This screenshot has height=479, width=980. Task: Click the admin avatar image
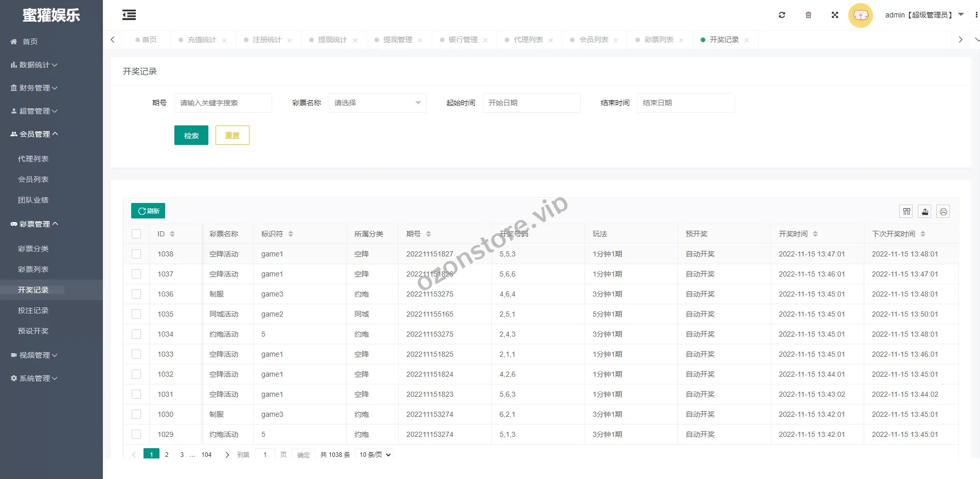[x=860, y=15]
